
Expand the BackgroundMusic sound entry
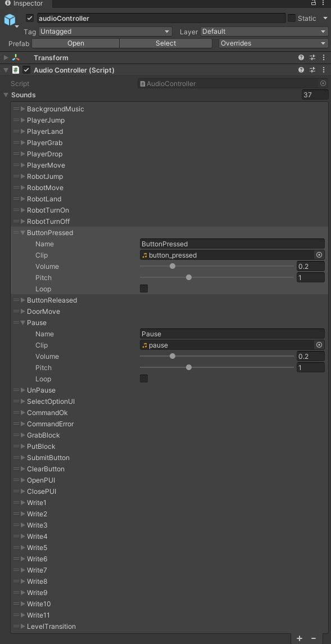[22, 109]
